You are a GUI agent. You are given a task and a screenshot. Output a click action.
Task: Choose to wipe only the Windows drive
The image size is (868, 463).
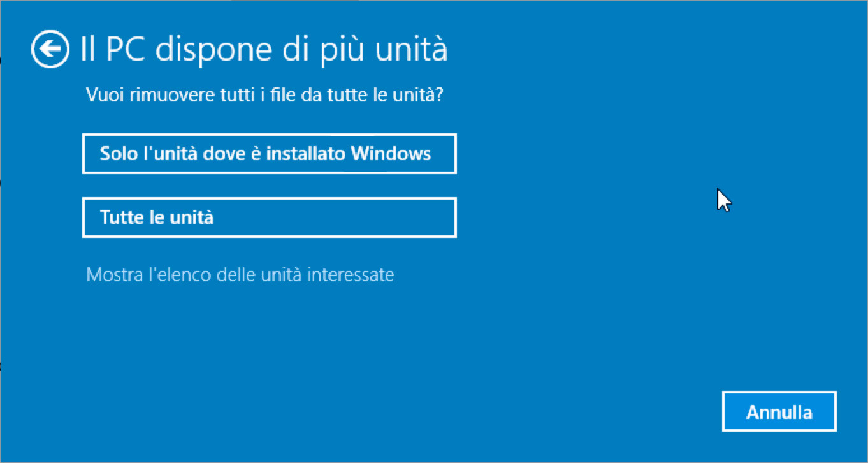click(x=269, y=154)
